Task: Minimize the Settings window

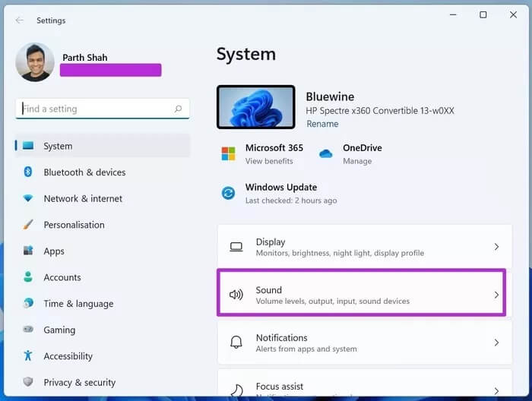Action: click(x=453, y=14)
